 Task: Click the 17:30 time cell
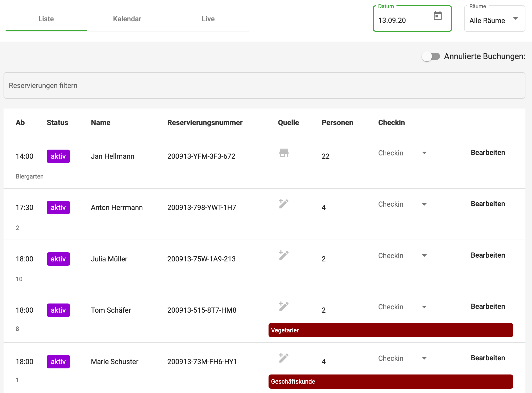[x=25, y=207]
